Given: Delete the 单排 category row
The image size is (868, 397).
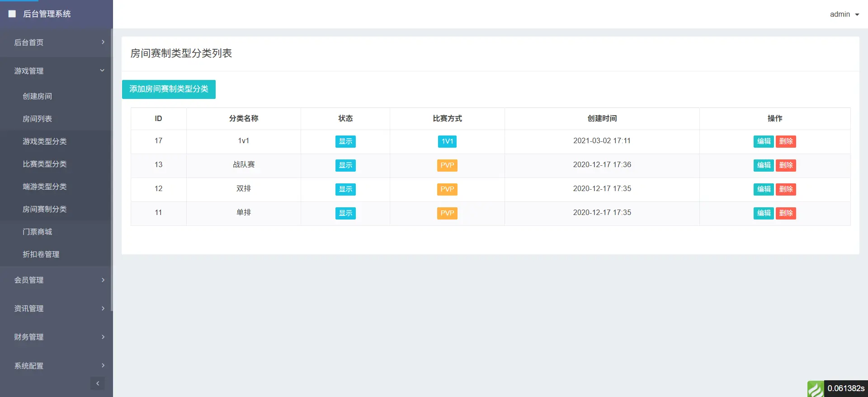Looking at the screenshot, I should 786,213.
